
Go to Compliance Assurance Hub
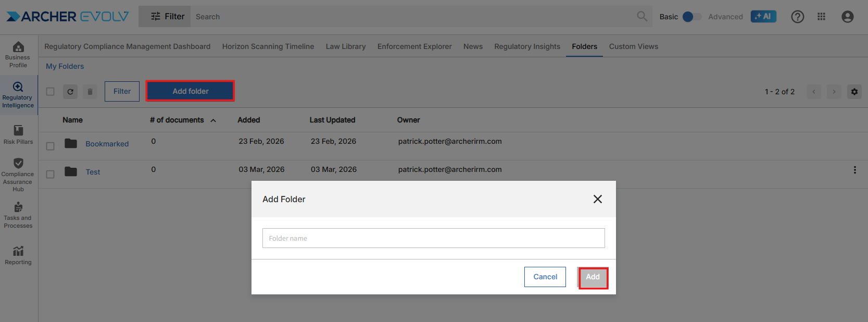(x=18, y=175)
